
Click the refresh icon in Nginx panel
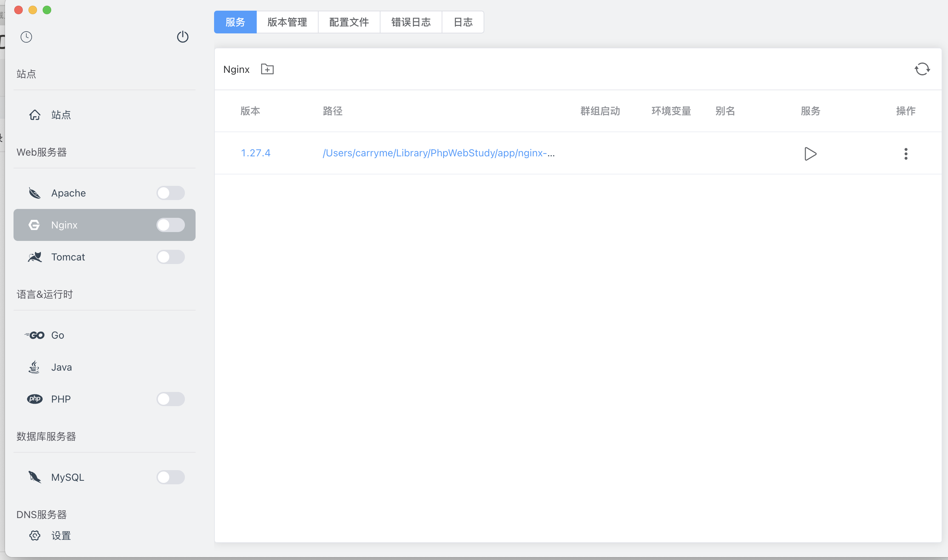click(x=922, y=69)
